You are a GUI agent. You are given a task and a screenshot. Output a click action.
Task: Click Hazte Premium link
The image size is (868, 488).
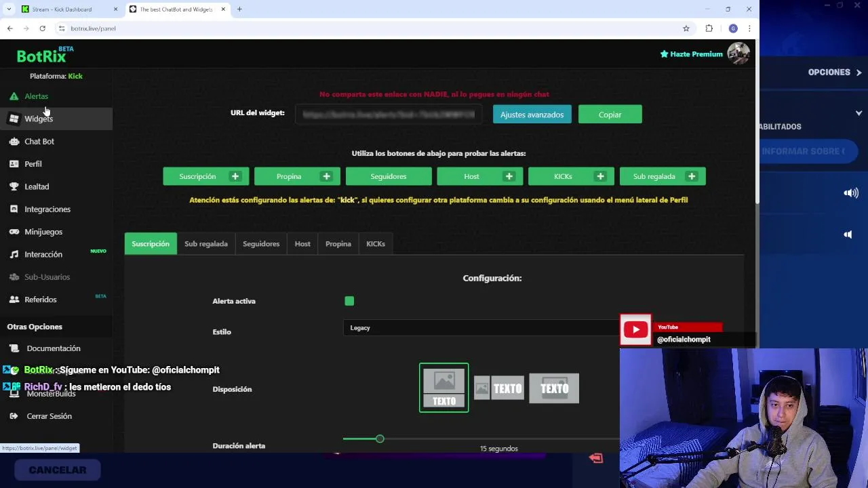point(692,54)
